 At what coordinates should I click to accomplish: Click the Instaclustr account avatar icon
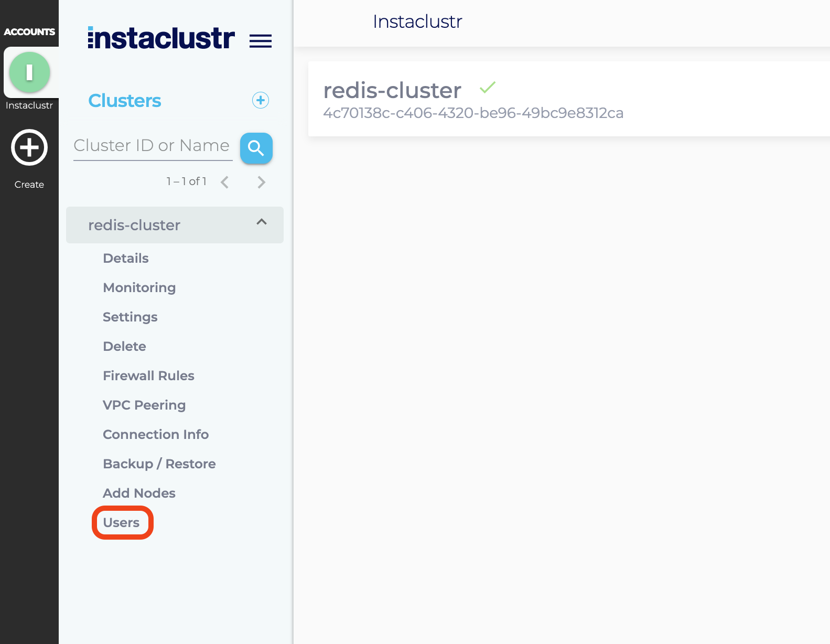pyautogui.click(x=29, y=72)
